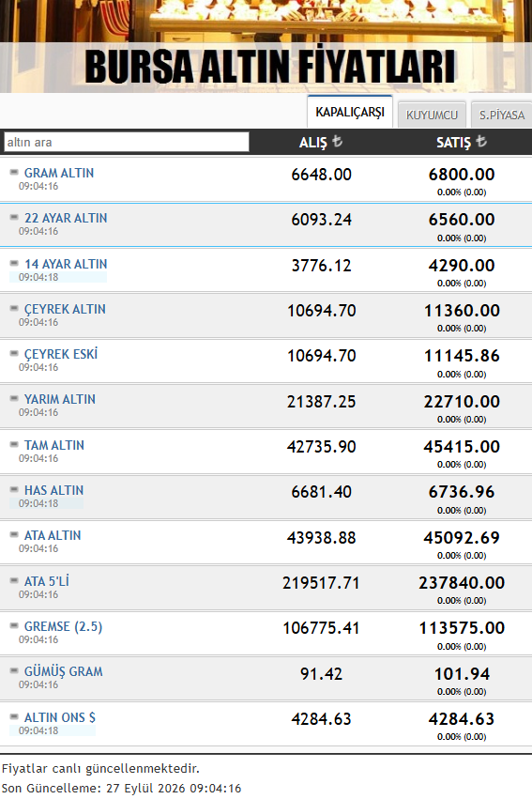
Task: Click the small icon beside ALTIN ONS $
Action: click(x=14, y=717)
